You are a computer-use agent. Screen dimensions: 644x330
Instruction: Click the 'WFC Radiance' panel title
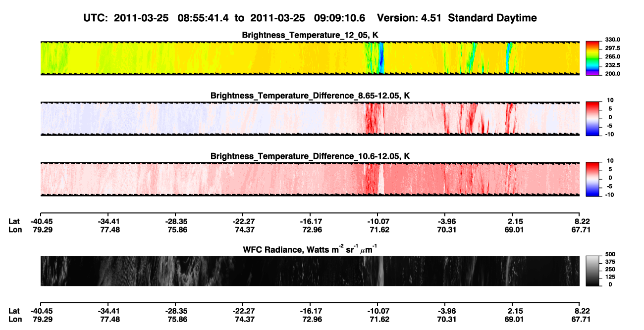310,249
